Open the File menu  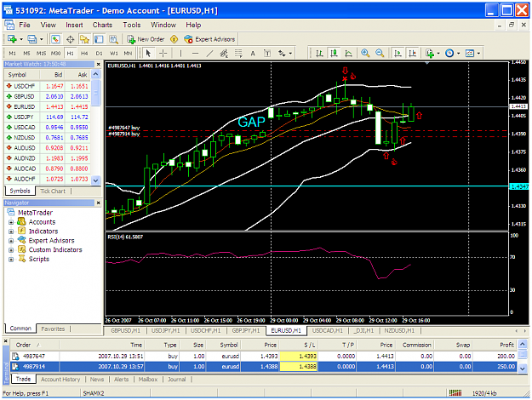tap(25, 25)
